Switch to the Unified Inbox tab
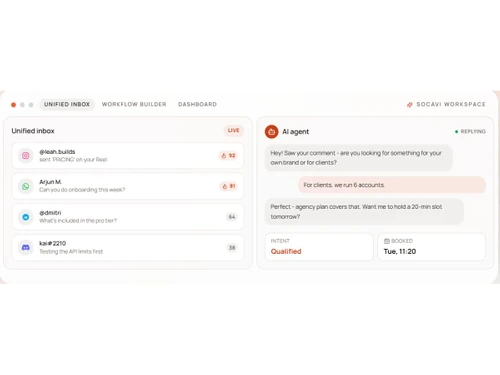500x375 pixels. tap(67, 104)
